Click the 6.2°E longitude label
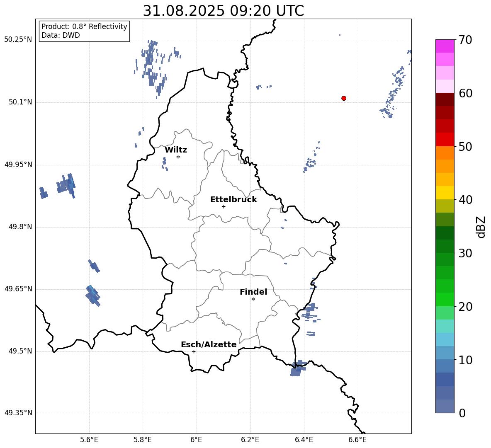The width and height of the screenshot is (491, 448). point(250,440)
